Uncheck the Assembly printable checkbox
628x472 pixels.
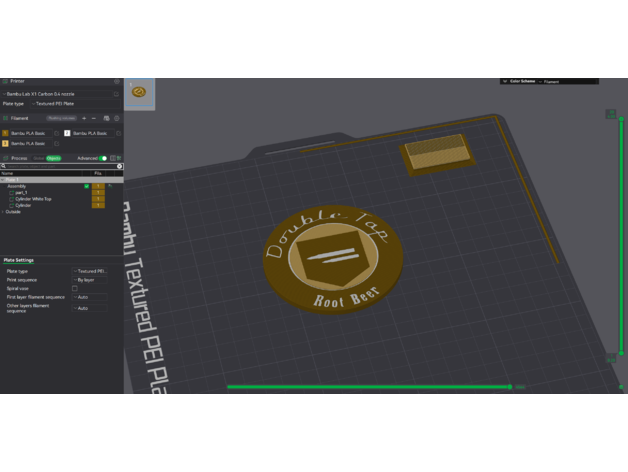point(87,186)
